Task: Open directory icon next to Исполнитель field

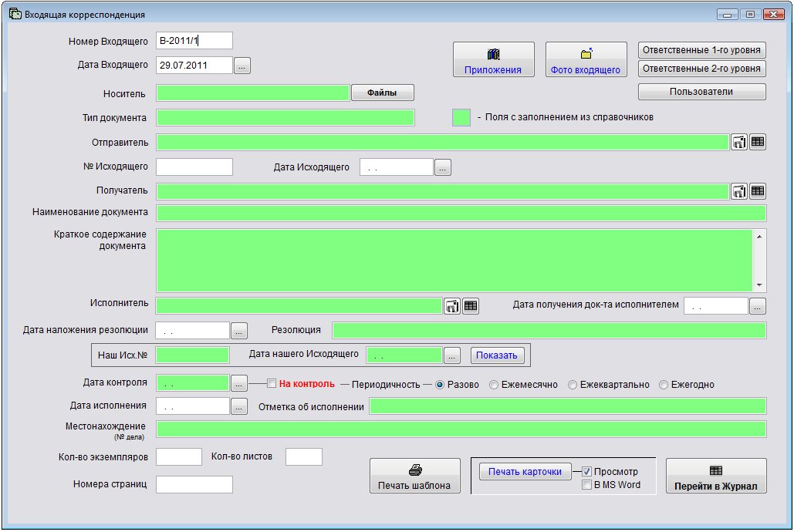Action: click(452, 306)
